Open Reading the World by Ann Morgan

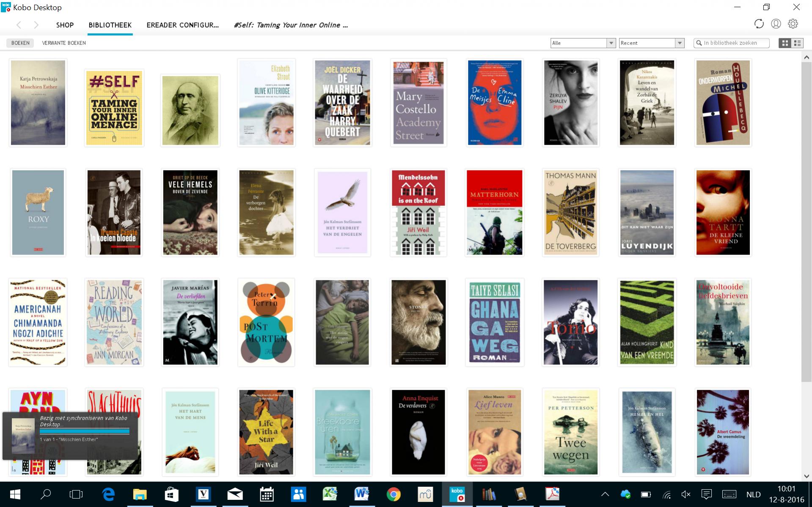114,323
